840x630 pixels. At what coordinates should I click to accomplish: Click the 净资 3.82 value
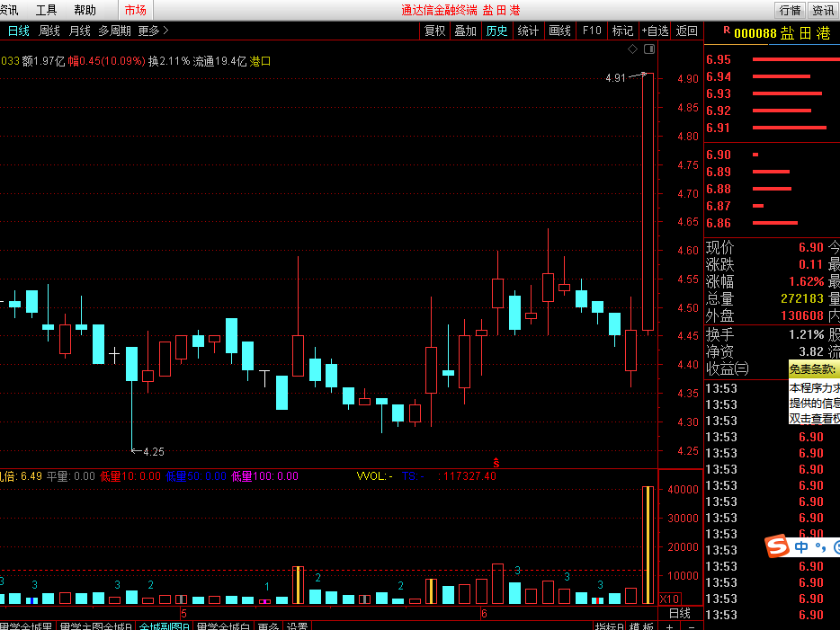click(x=810, y=351)
